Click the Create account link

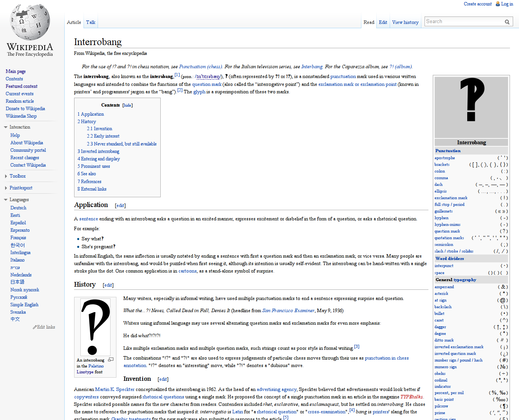(x=477, y=4)
